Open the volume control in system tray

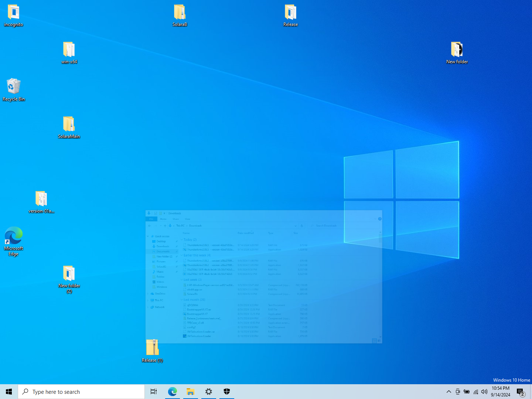coord(484,392)
